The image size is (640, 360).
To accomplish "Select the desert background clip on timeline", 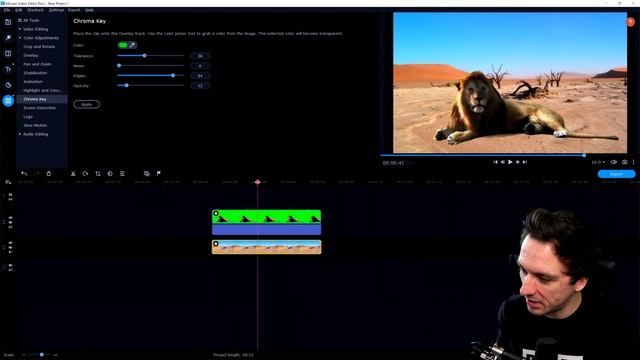I will [267, 247].
